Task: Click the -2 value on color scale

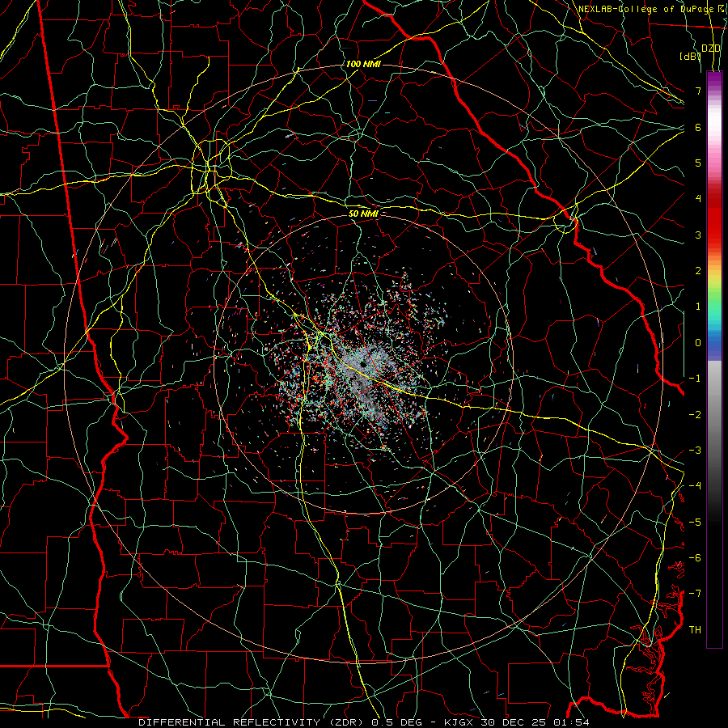Action: click(695, 415)
